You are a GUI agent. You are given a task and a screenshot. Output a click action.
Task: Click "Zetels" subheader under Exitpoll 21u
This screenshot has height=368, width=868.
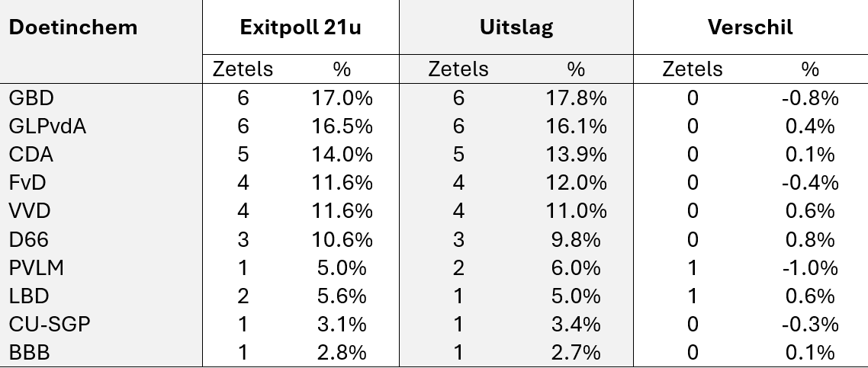click(243, 69)
